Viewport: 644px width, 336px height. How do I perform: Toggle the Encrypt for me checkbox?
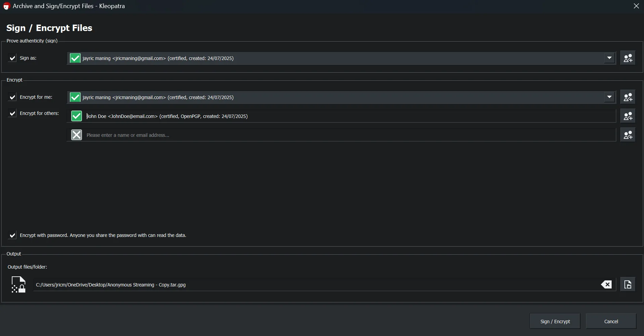(12, 97)
